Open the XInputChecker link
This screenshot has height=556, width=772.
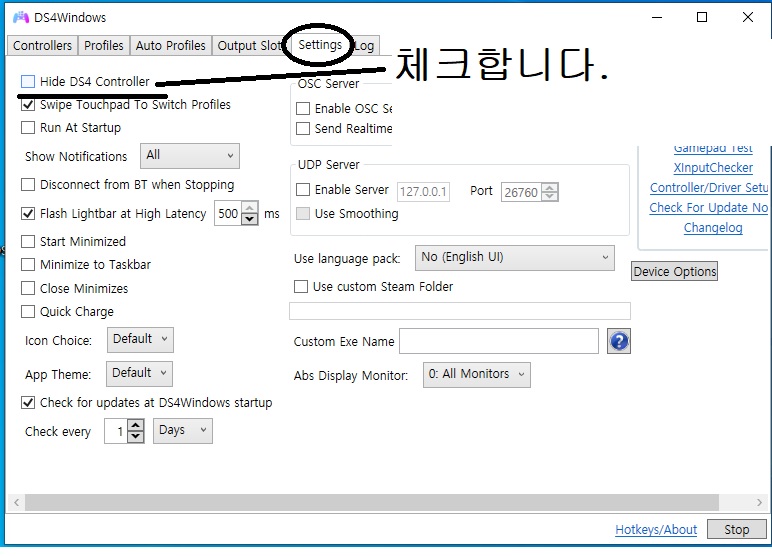(713, 167)
